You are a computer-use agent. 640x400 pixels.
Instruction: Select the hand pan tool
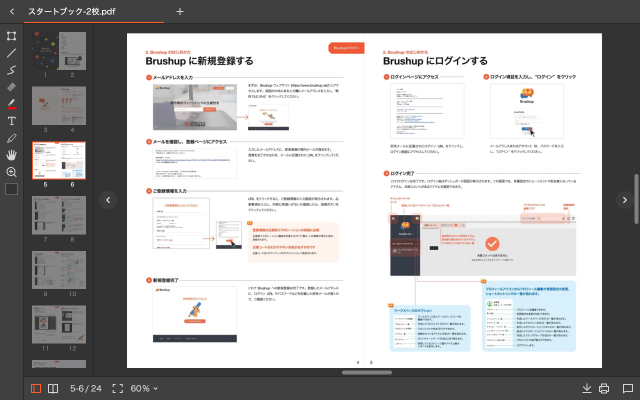pyautogui.click(x=11, y=155)
